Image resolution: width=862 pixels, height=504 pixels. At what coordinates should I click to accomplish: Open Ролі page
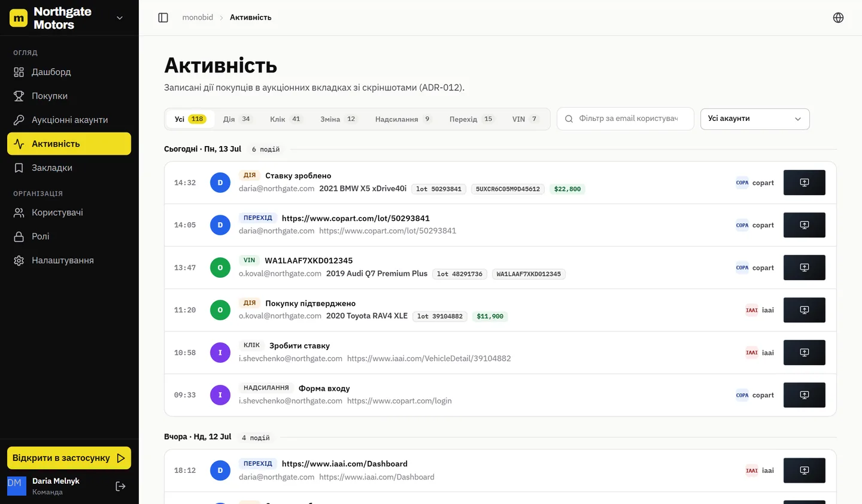[x=69, y=236]
